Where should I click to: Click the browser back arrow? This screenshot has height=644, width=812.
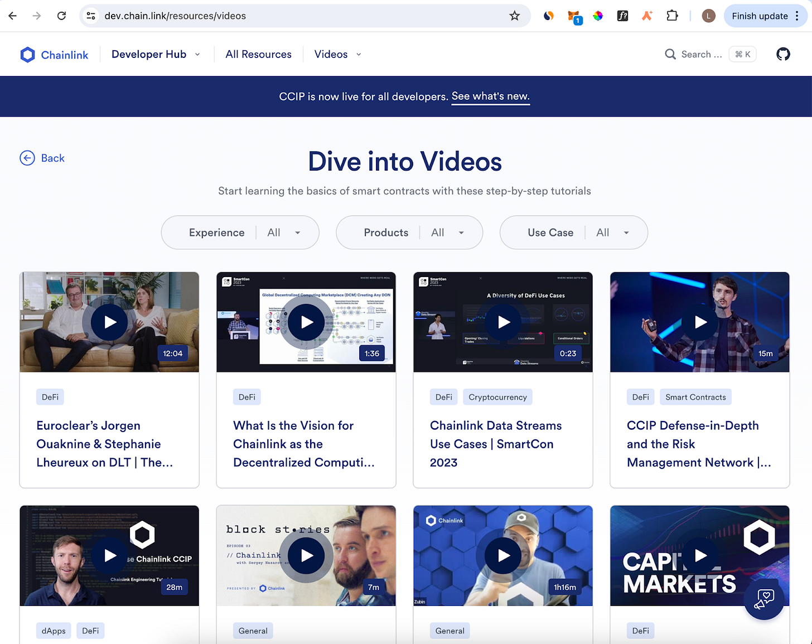coord(12,16)
